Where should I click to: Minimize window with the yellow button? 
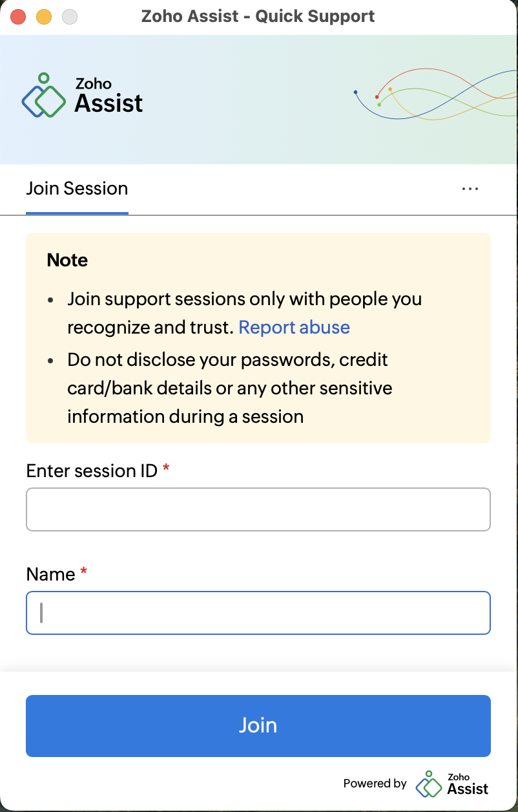click(44, 17)
